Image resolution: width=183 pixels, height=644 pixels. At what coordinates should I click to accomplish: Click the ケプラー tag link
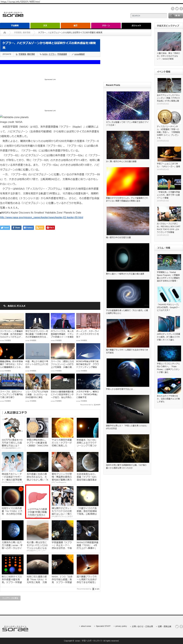pos(52,54)
